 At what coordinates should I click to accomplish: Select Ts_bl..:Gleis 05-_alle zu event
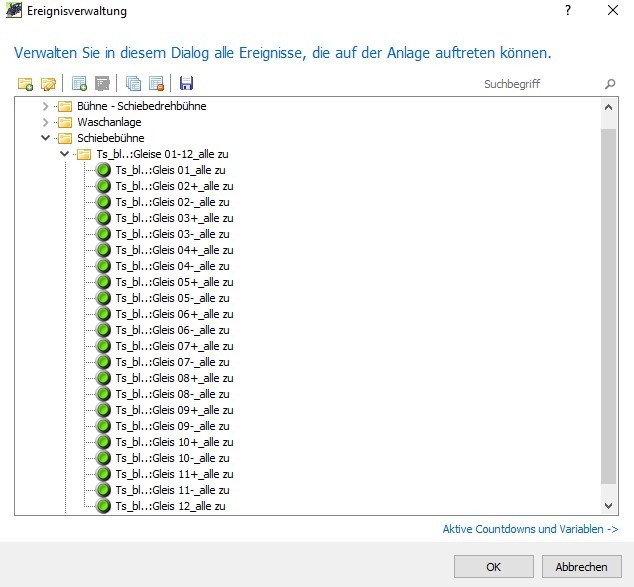(x=172, y=298)
